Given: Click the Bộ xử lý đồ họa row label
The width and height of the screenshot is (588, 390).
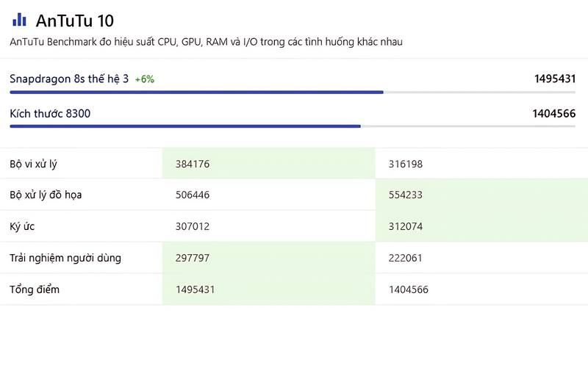Looking at the screenshot, I should tap(46, 195).
